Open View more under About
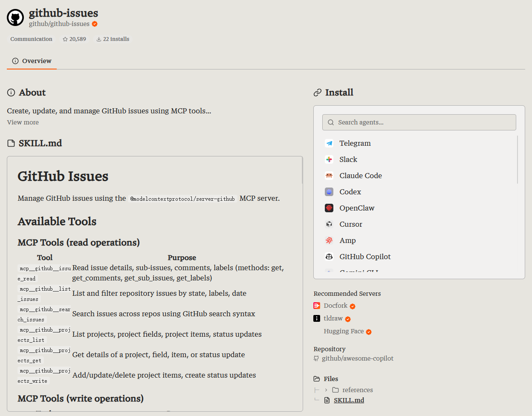This screenshot has width=532, height=416. coord(23,122)
